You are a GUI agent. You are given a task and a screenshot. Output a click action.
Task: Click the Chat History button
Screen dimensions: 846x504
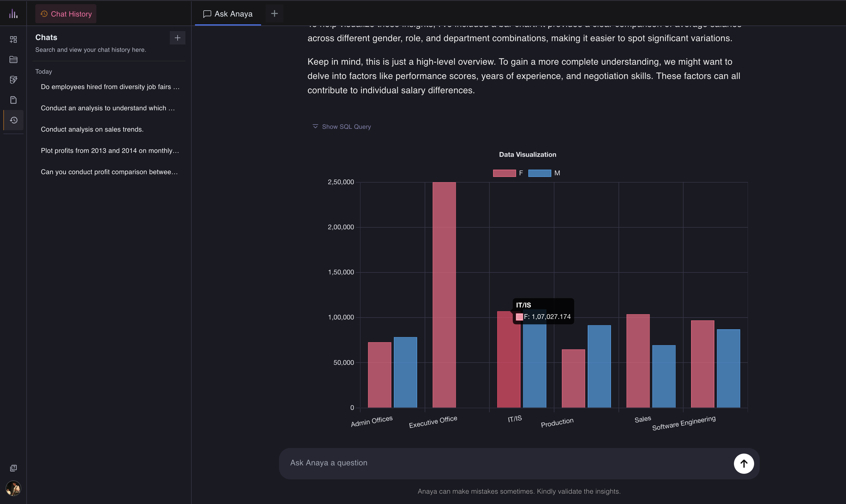pos(66,14)
